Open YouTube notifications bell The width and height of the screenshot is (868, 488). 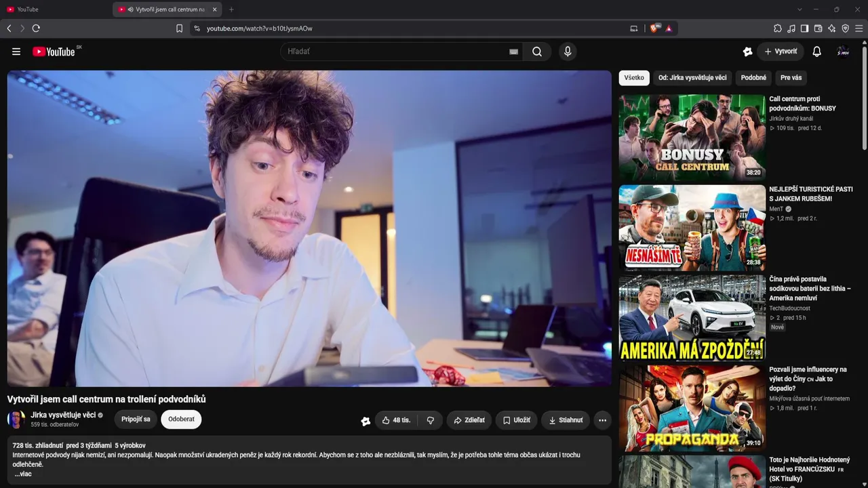click(816, 52)
